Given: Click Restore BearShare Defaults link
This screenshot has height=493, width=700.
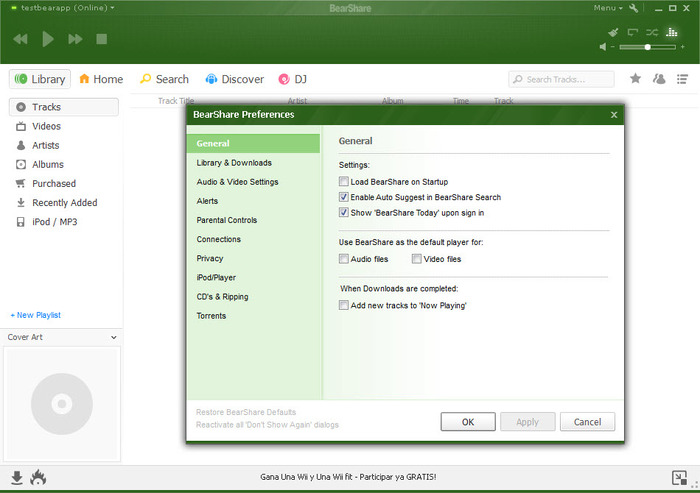Looking at the screenshot, I should pos(246,412).
